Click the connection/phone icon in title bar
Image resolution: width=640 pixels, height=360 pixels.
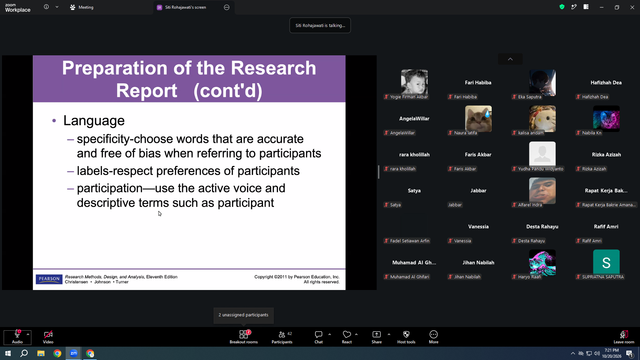pos(574,7)
